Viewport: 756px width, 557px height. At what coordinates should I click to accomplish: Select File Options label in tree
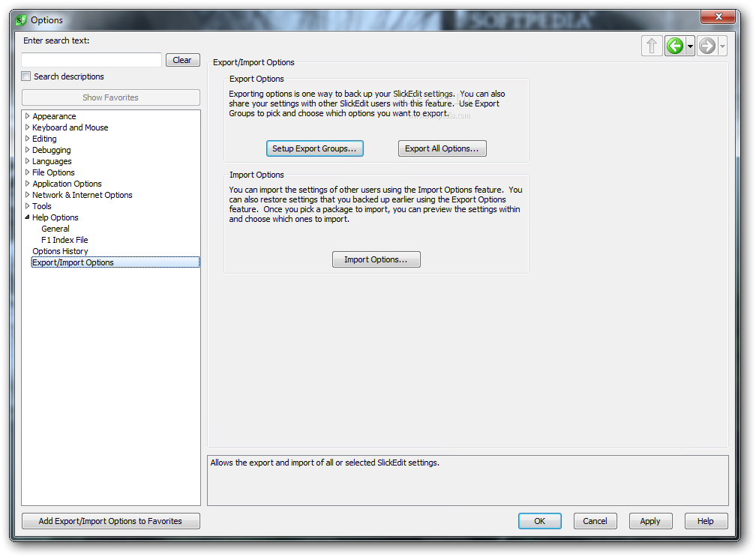[53, 172]
